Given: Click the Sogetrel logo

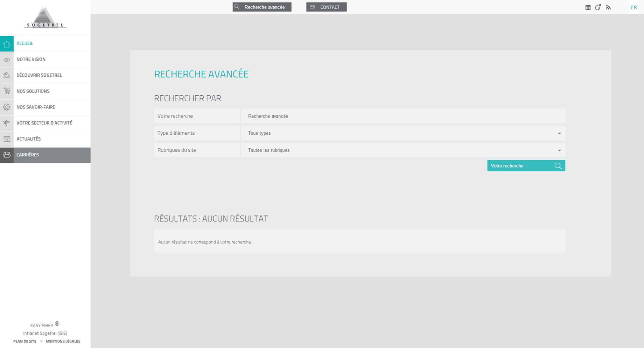Looking at the screenshot, I should pos(45,18).
